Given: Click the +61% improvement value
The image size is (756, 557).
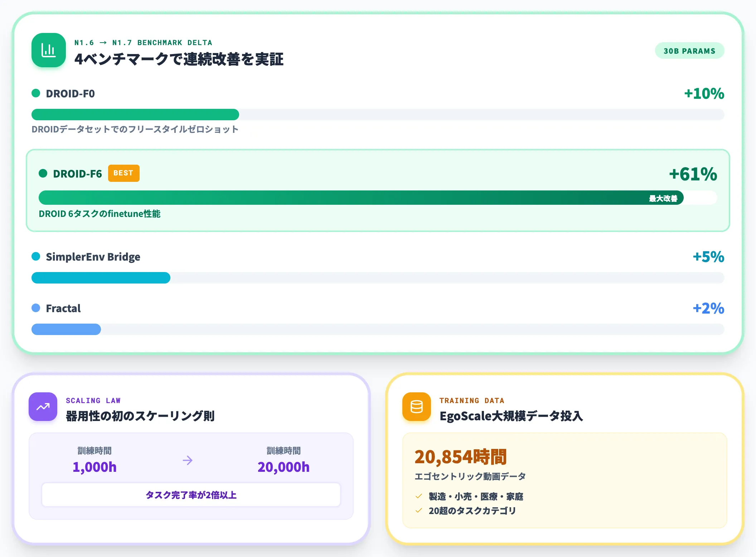Looking at the screenshot, I should point(693,174).
